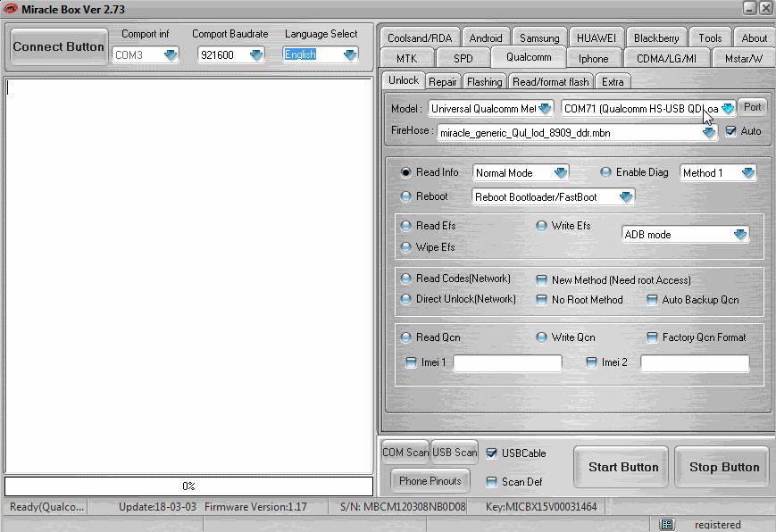Enable New Method (Need root Access) checkbox

pyautogui.click(x=541, y=280)
